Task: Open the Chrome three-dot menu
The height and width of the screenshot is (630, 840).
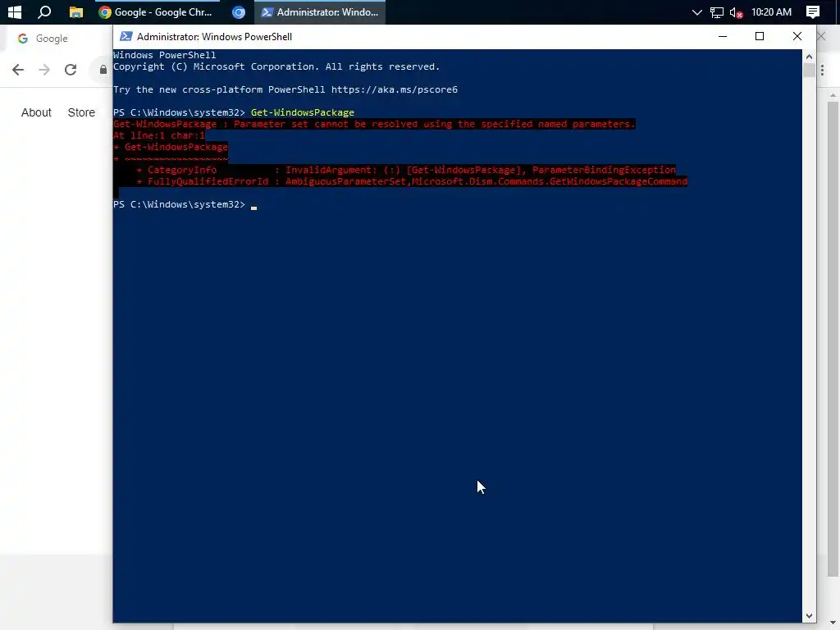Action: (822, 71)
